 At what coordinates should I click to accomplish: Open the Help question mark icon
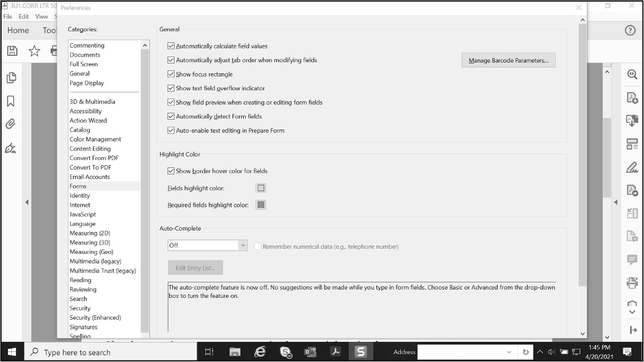click(630, 30)
